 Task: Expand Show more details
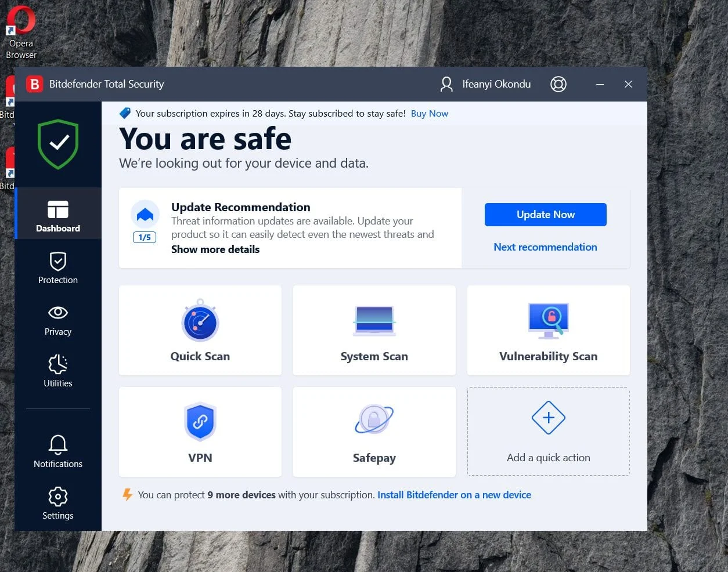(x=215, y=249)
